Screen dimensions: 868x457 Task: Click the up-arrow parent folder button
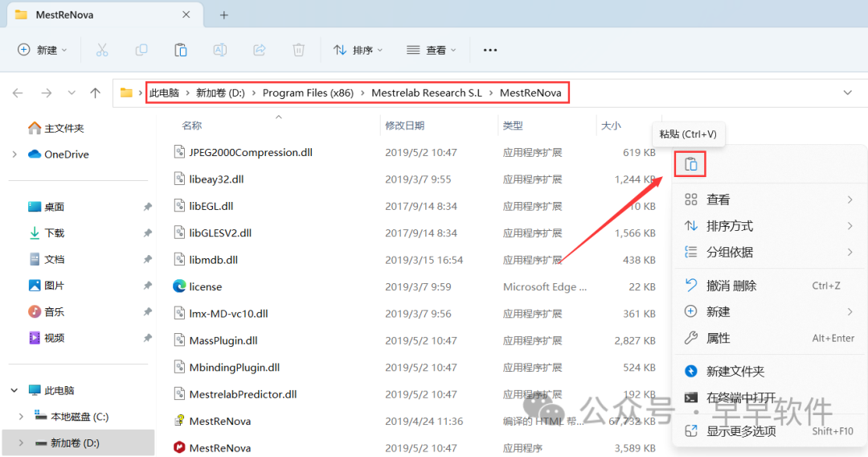95,93
